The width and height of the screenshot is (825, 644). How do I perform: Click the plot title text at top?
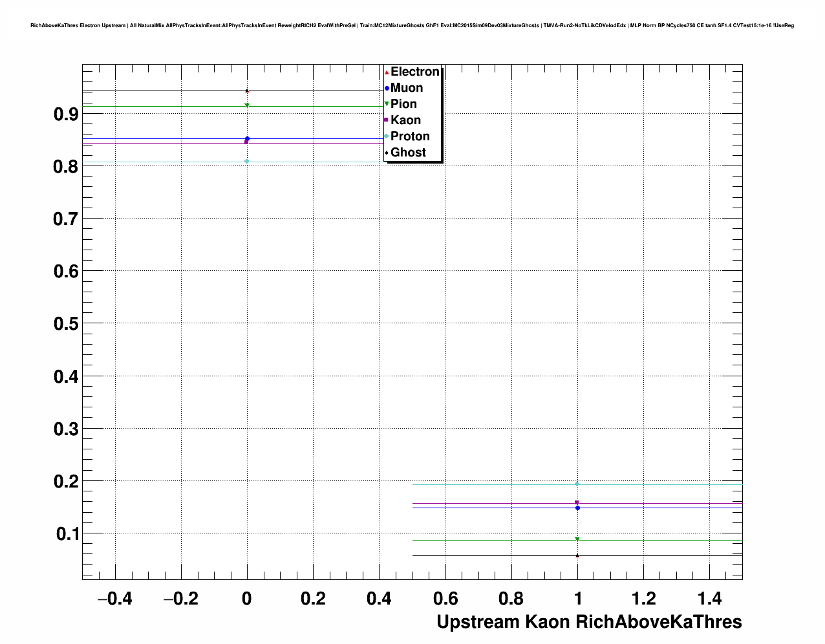tap(412, 26)
